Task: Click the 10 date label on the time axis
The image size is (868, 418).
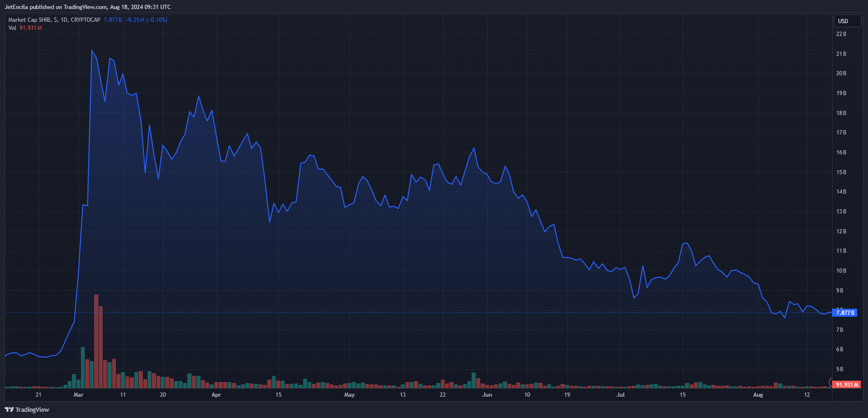Action: (x=527, y=395)
